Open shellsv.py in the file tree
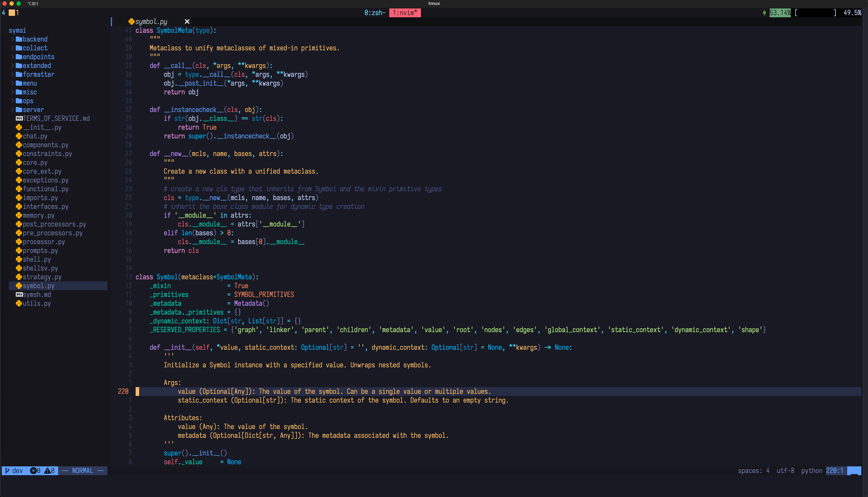The height and width of the screenshot is (497, 868). click(x=40, y=268)
